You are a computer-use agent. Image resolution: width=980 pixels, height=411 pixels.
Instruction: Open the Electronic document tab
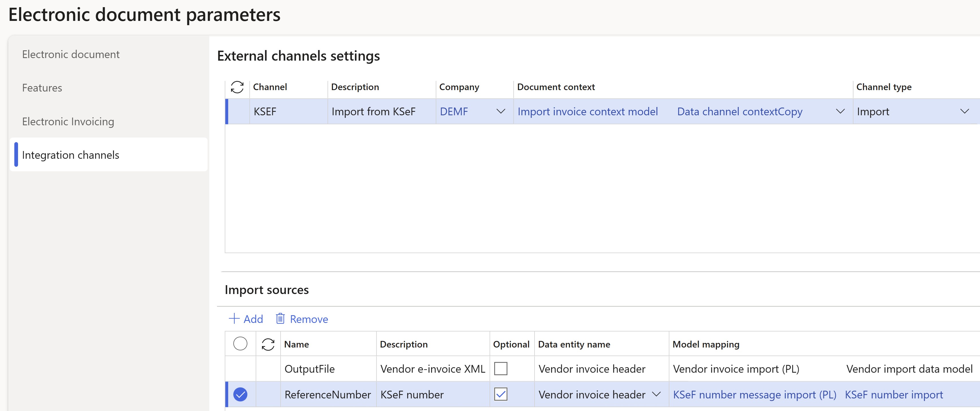click(71, 54)
